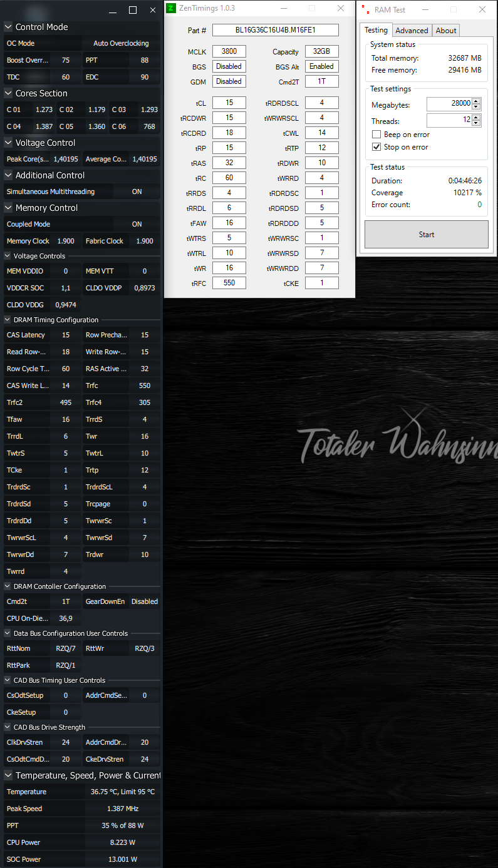Edit the EDC value 90
The image size is (498, 868).
[145, 77]
